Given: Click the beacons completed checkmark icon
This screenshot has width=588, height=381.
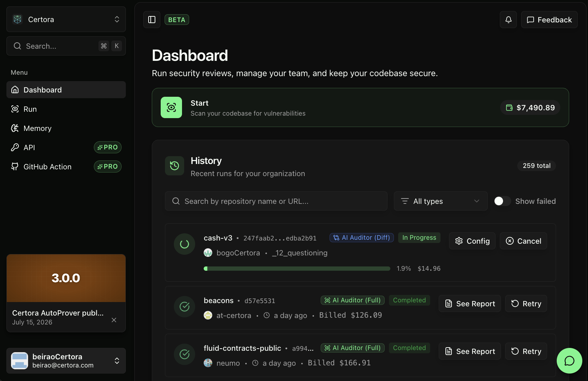Looking at the screenshot, I should click(x=185, y=307).
